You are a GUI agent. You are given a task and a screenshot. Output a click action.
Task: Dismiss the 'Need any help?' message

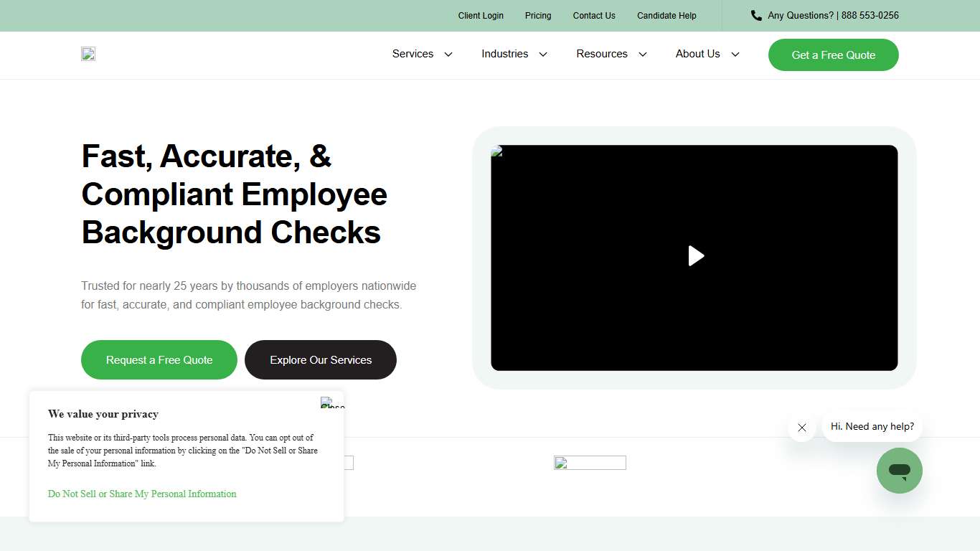801,428
